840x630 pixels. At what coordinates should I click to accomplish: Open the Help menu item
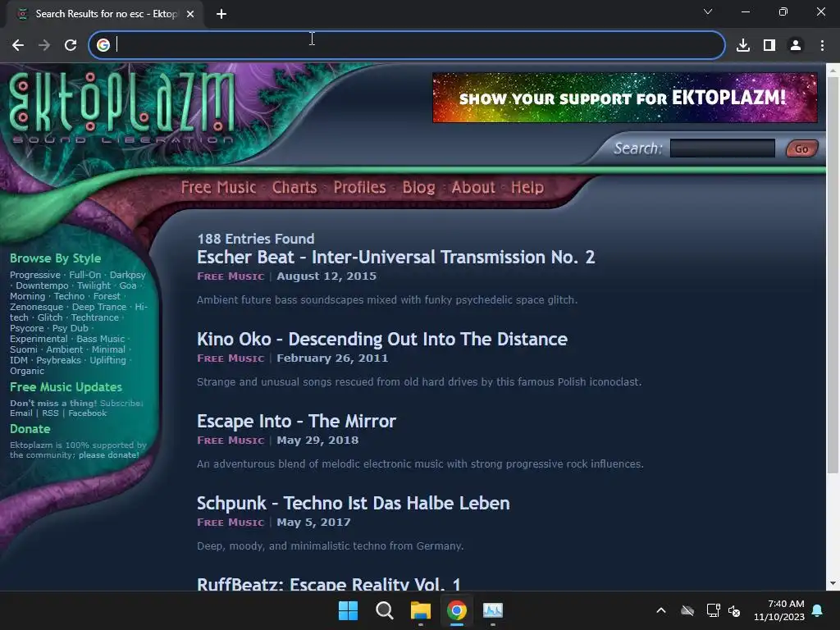(x=527, y=188)
